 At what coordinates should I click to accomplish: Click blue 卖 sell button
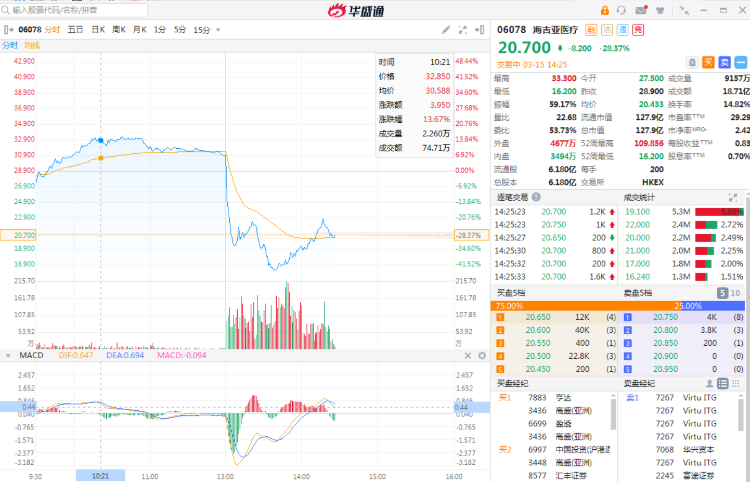coord(724,62)
